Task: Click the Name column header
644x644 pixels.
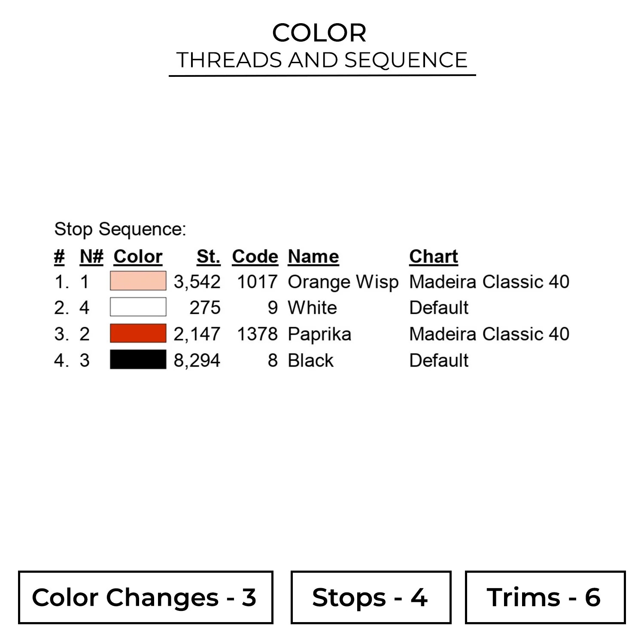Action: (313, 257)
